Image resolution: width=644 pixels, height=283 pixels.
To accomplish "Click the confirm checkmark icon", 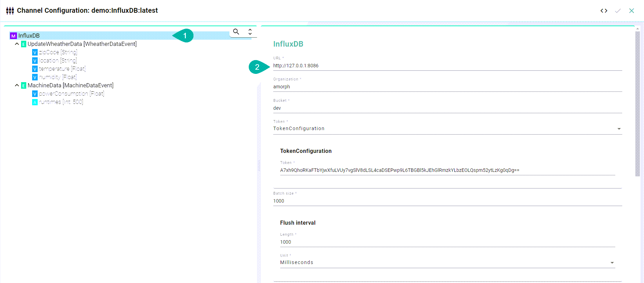I will pos(618,11).
